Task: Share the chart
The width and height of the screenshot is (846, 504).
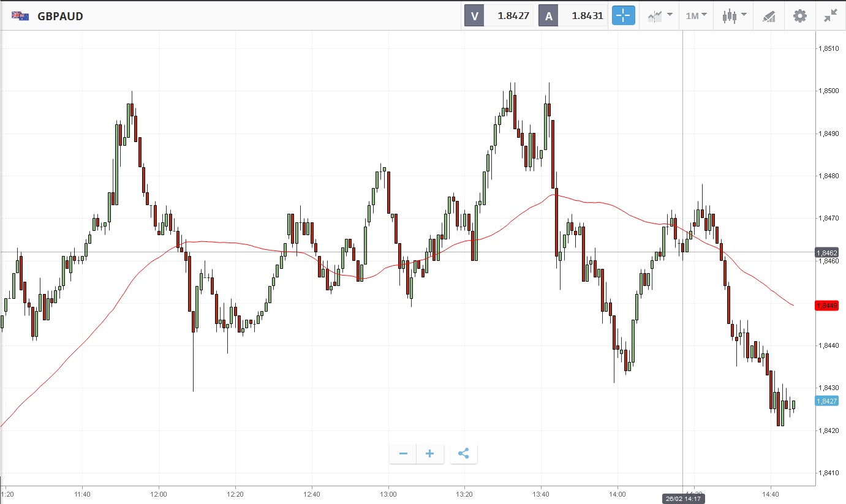Action: pos(464,454)
